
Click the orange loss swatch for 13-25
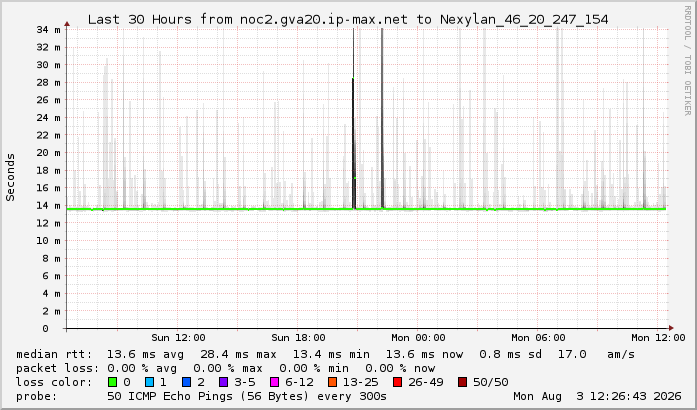tap(332, 382)
